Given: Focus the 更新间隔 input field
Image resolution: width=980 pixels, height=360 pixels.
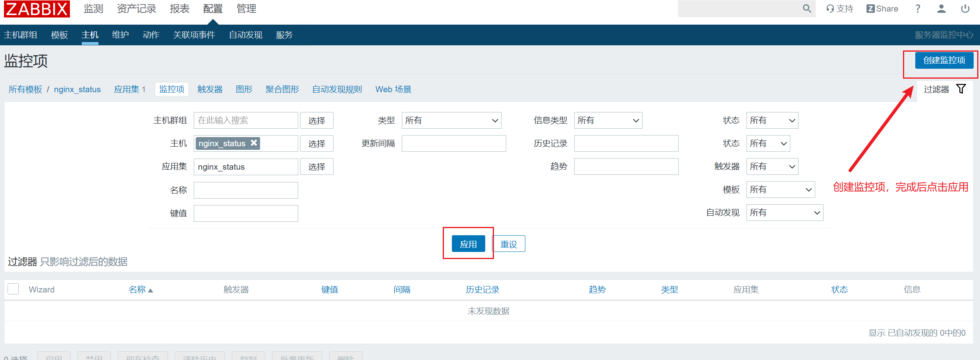Looking at the screenshot, I should click(454, 143).
